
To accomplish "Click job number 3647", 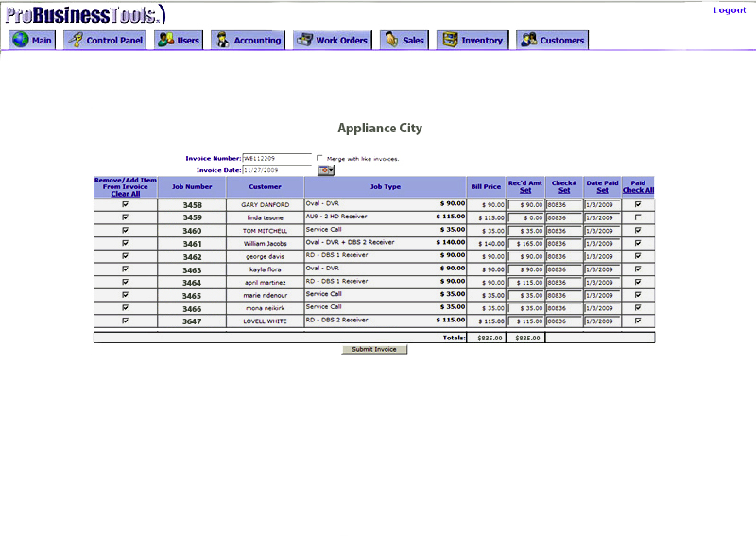I will [x=192, y=321].
